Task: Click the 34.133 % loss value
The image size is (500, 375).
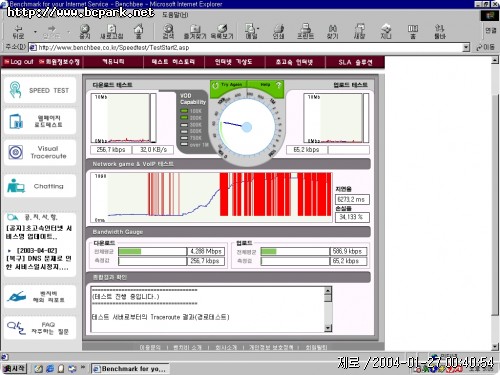Action: pos(352,217)
